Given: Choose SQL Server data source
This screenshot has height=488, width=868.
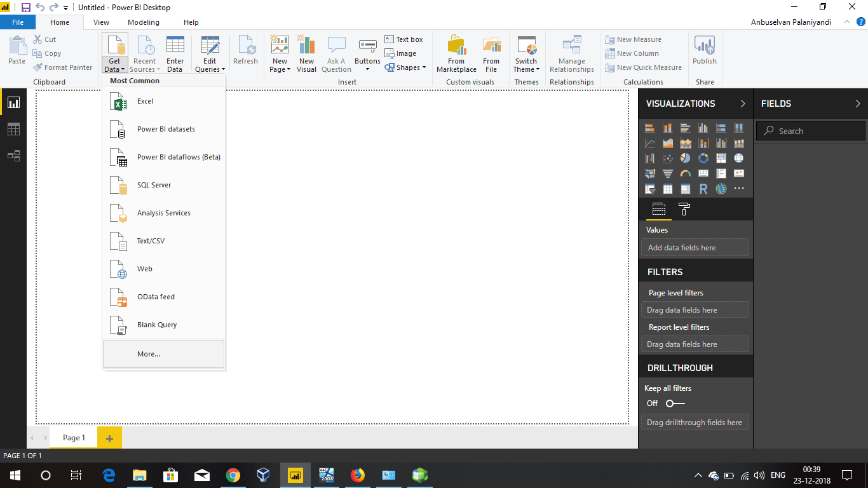Looking at the screenshot, I should [x=163, y=185].
